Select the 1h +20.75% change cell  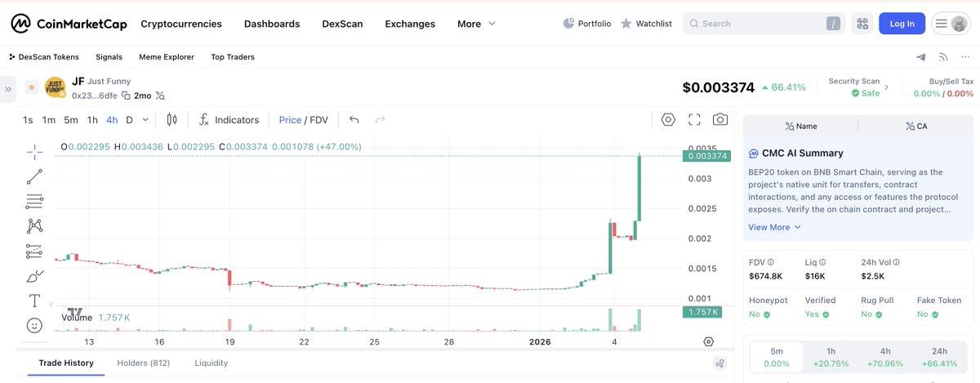point(831,357)
